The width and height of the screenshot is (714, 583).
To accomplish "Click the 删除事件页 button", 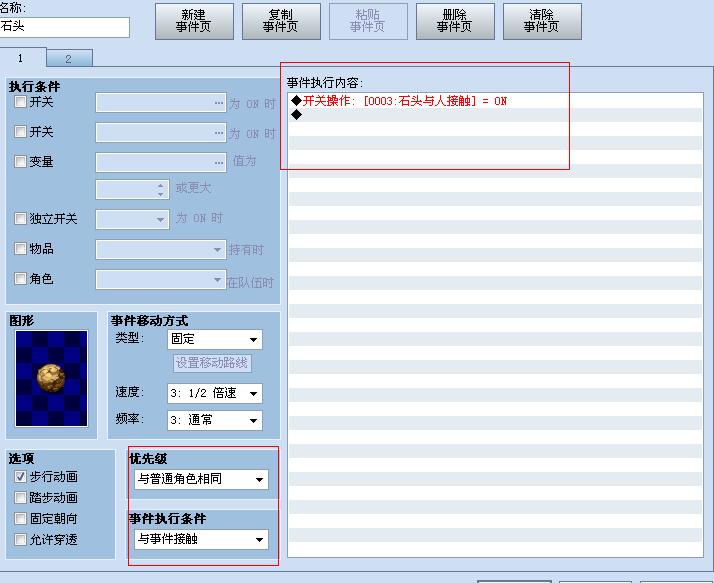I will [455, 21].
